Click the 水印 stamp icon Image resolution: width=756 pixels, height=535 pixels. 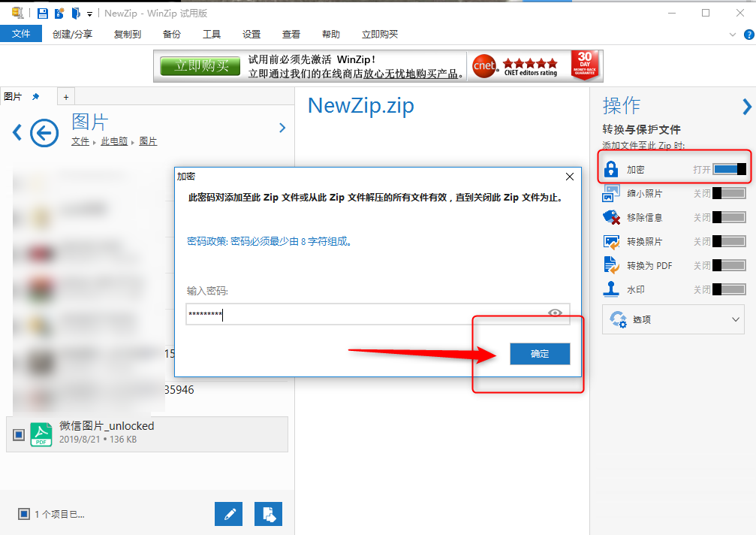tap(611, 289)
